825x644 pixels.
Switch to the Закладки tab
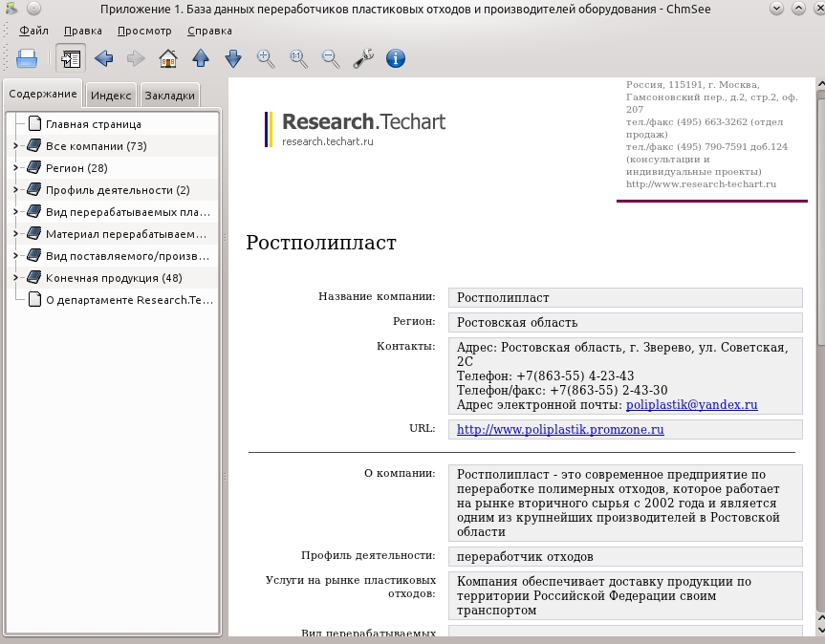170,96
